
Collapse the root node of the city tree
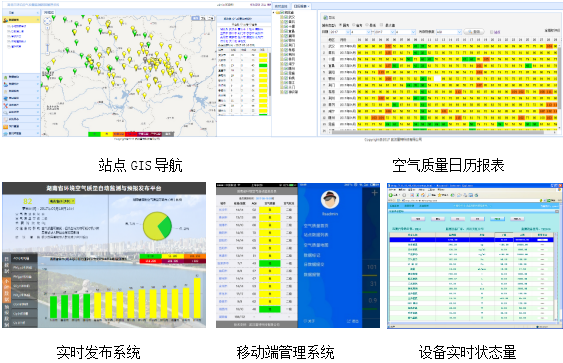coord(274,13)
